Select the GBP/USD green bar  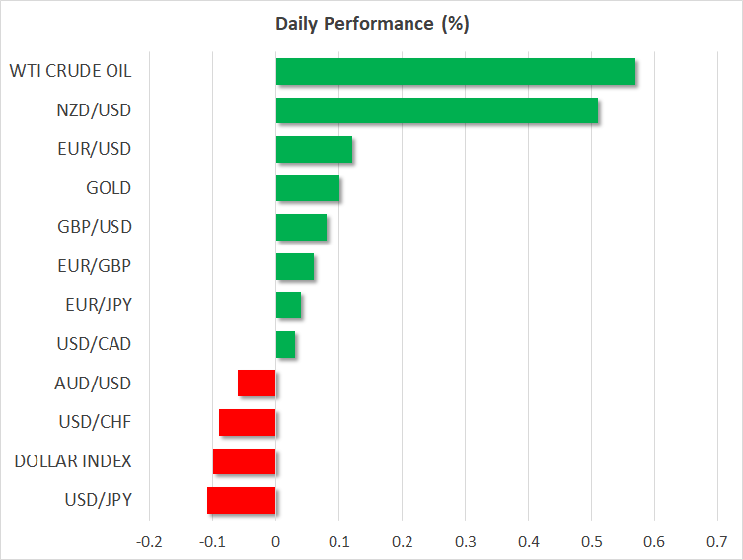point(301,228)
